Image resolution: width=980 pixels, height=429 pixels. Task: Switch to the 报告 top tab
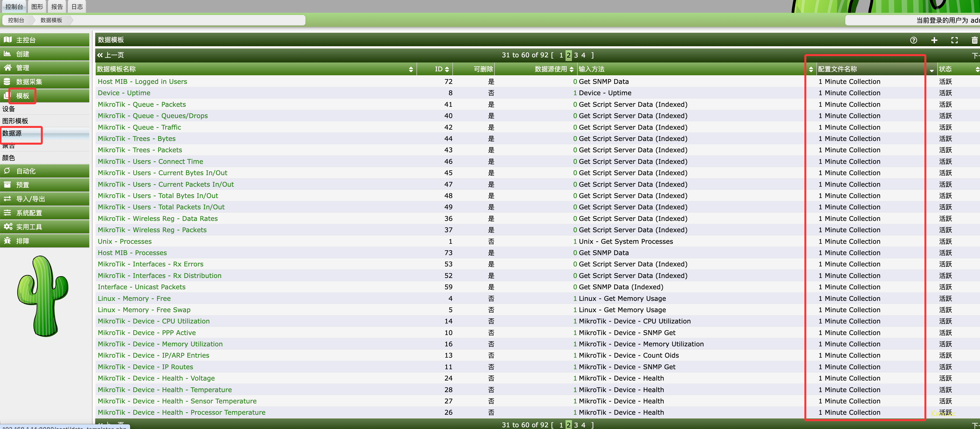(x=57, y=6)
